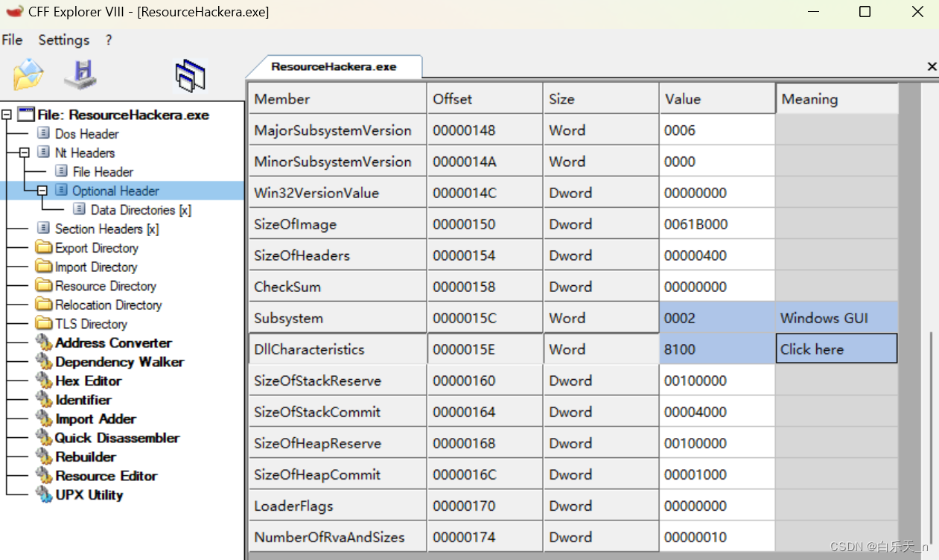Click 'Click here' for DllCharacteristics meaning
This screenshot has height=560, width=939.
click(x=836, y=349)
